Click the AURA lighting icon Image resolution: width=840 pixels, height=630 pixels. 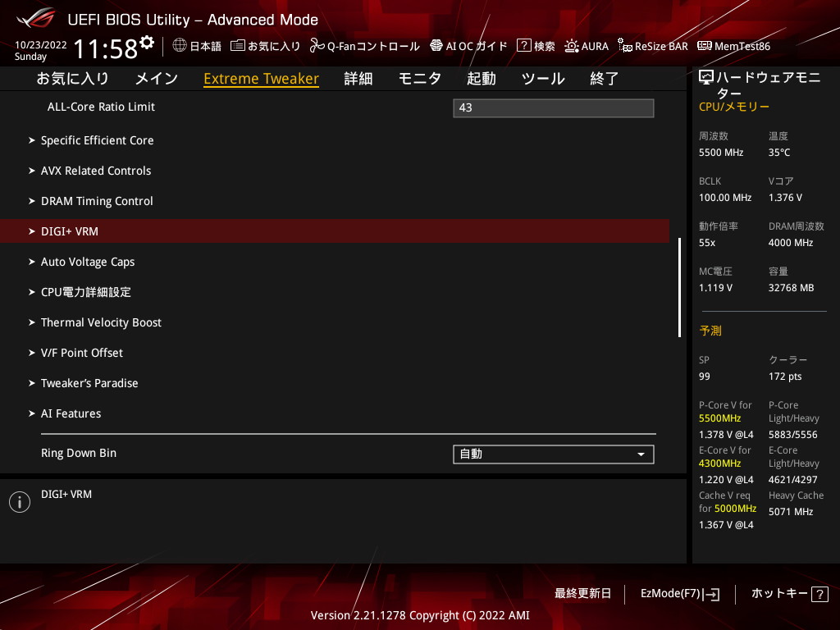pyautogui.click(x=572, y=46)
